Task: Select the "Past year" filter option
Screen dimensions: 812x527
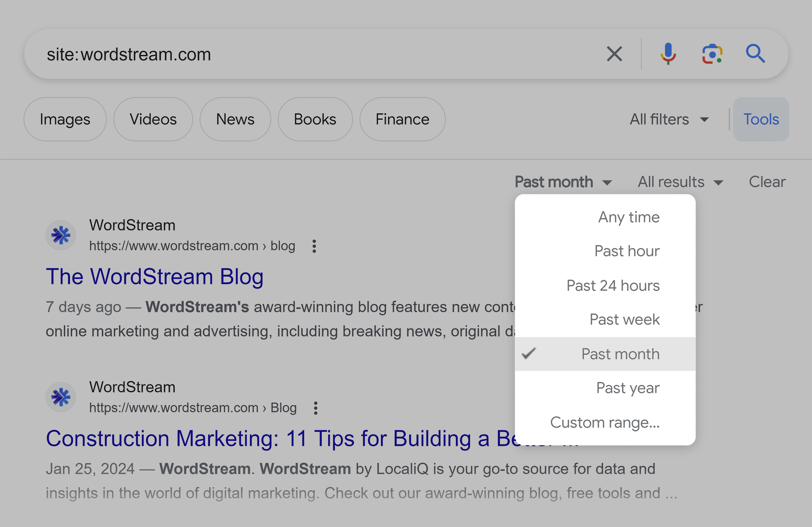Action: pyautogui.click(x=628, y=387)
